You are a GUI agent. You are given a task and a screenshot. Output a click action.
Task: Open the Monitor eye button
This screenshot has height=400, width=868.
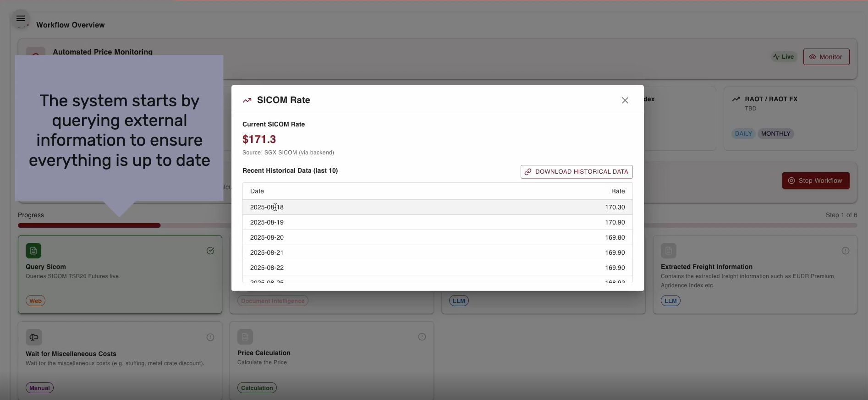826,57
